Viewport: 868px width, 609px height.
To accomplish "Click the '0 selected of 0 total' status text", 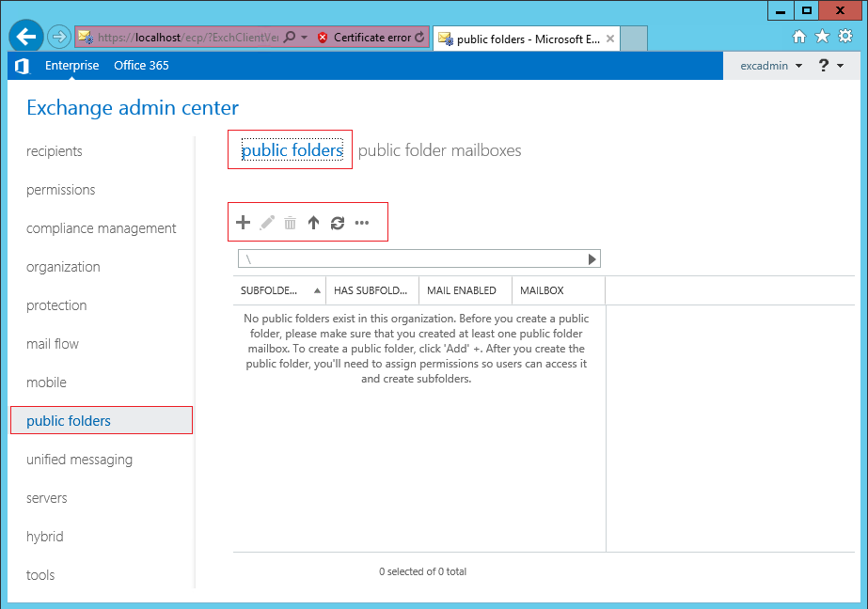I will 423,571.
